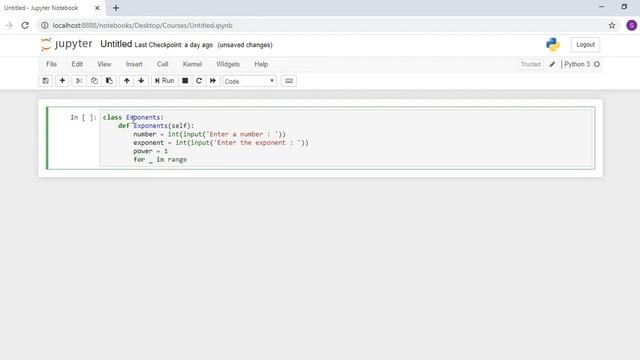Close the Untitled Jupyter Notebook tab
The height and width of the screenshot is (360, 640).
97,8
